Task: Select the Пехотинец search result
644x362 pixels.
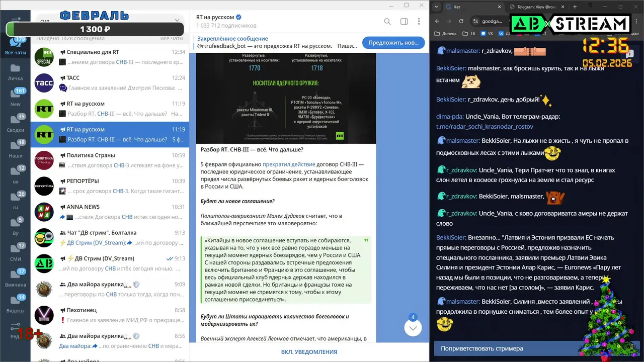Action: coord(110,315)
